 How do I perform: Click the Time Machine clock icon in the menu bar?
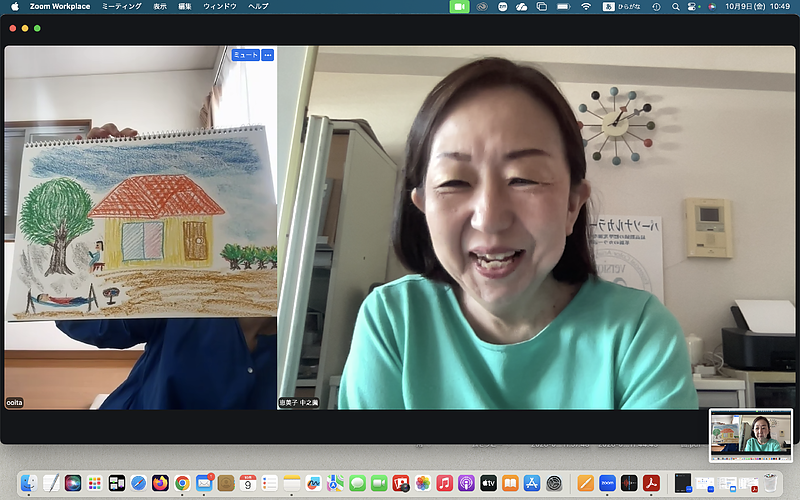(656, 7)
